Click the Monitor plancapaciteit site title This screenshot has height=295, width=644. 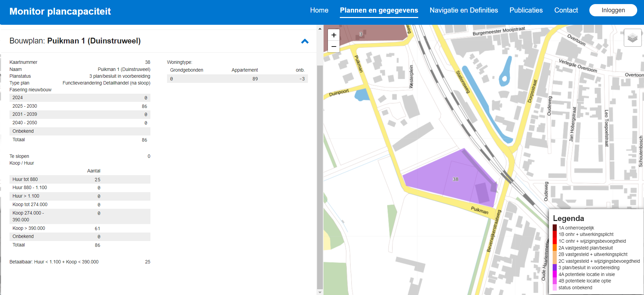point(60,12)
